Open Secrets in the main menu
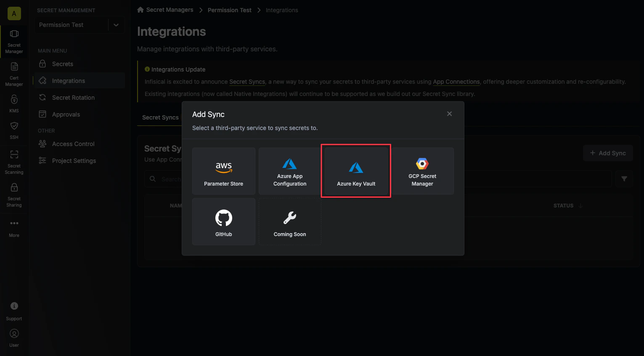This screenshot has width=644, height=356. click(79, 64)
